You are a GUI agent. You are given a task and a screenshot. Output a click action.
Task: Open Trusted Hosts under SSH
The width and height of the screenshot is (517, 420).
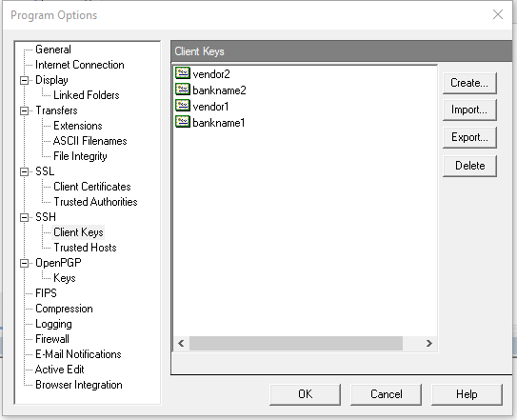85,248
